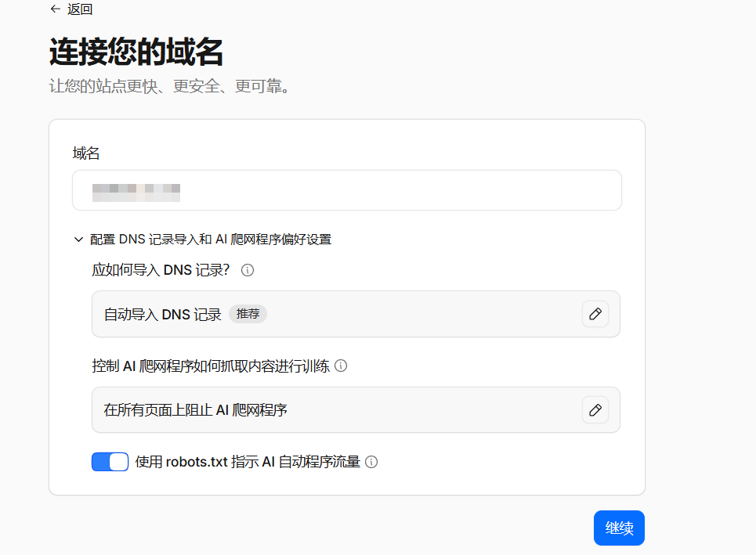
Task: Click the 控制 AI 爬网程序如何抓取内容进行训练 label
Action: 211,366
